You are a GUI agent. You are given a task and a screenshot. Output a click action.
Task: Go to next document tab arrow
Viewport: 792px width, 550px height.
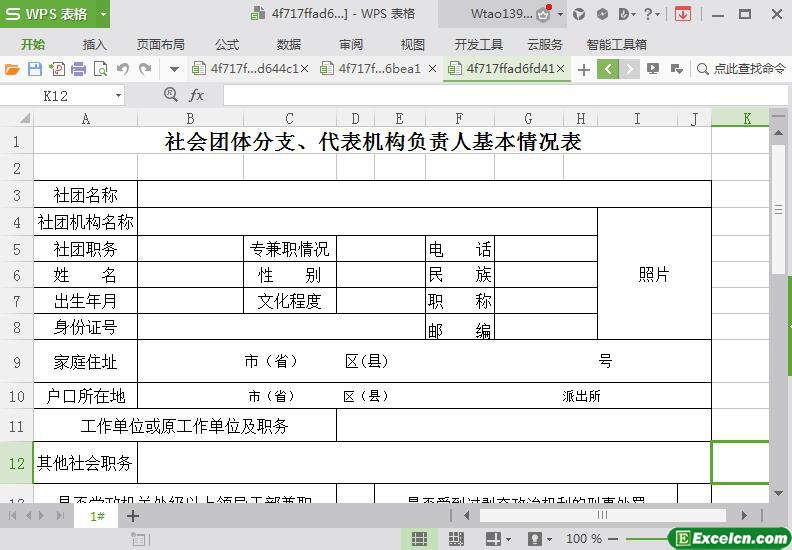tap(629, 69)
